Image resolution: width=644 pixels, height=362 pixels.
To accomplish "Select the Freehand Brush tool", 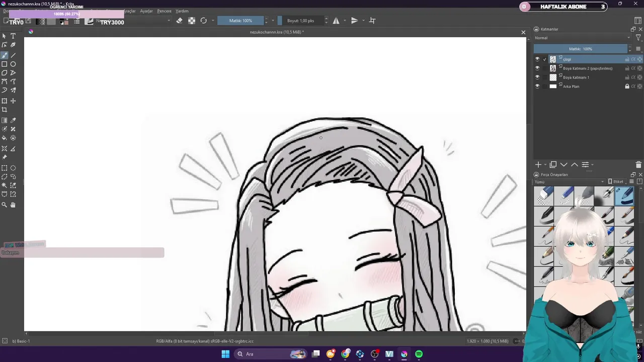I will pos(5,55).
